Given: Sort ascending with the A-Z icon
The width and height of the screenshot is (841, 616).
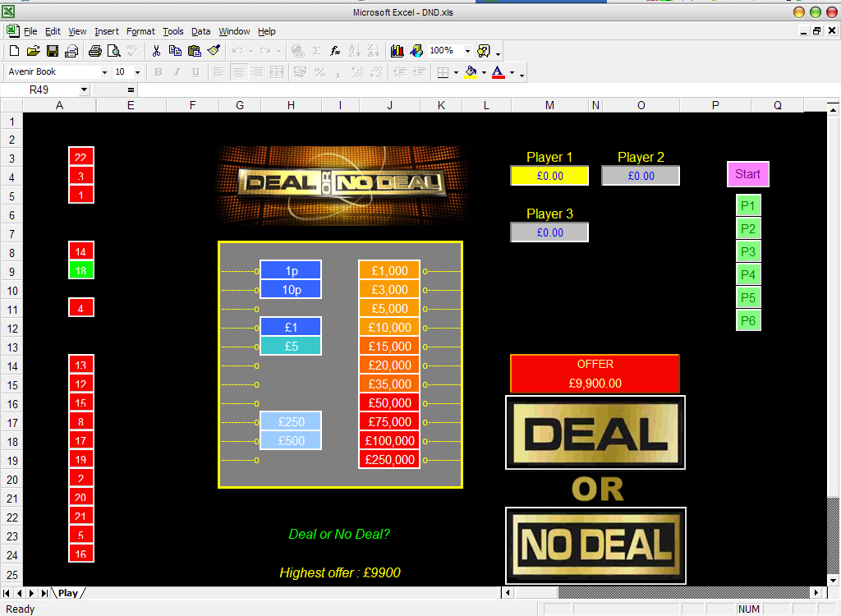Looking at the screenshot, I should click(354, 51).
